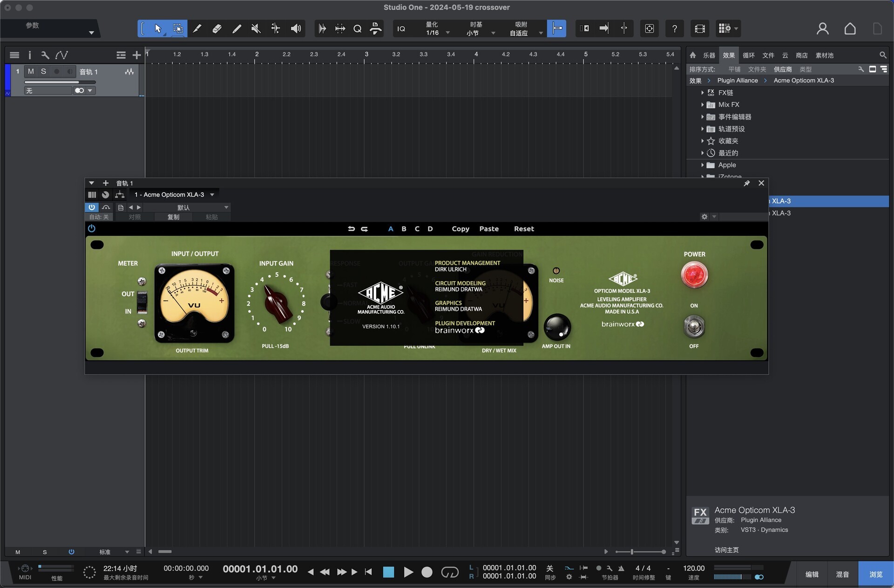This screenshot has height=588, width=894.
Task: Click the plugin Reset button
Action: (x=524, y=229)
